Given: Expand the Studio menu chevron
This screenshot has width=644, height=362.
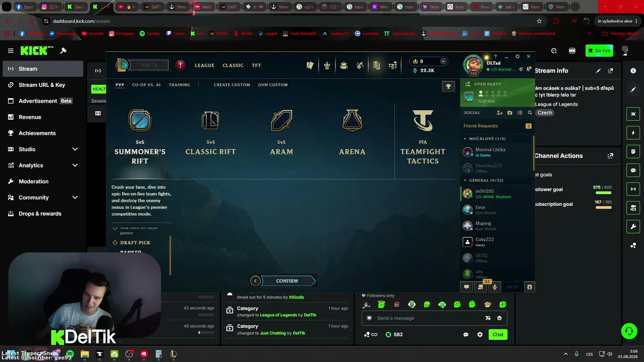Looking at the screenshot, I should (75, 149).
